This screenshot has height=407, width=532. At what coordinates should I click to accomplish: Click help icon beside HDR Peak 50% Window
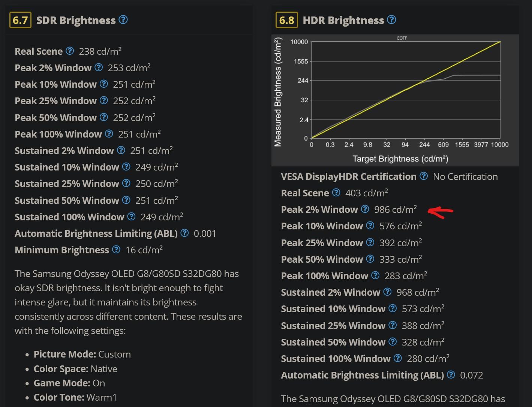pos(370,259)
